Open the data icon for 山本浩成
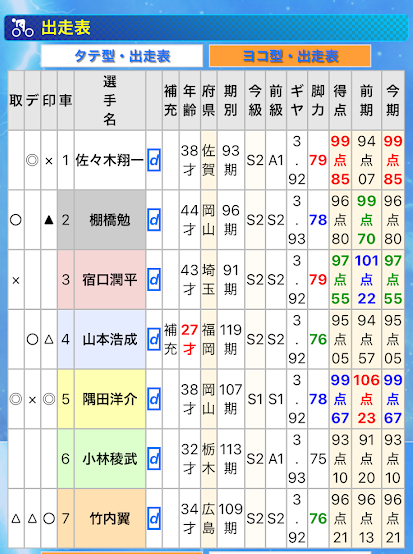Viewport: 413px width, 554px height. tap(154, 340)
